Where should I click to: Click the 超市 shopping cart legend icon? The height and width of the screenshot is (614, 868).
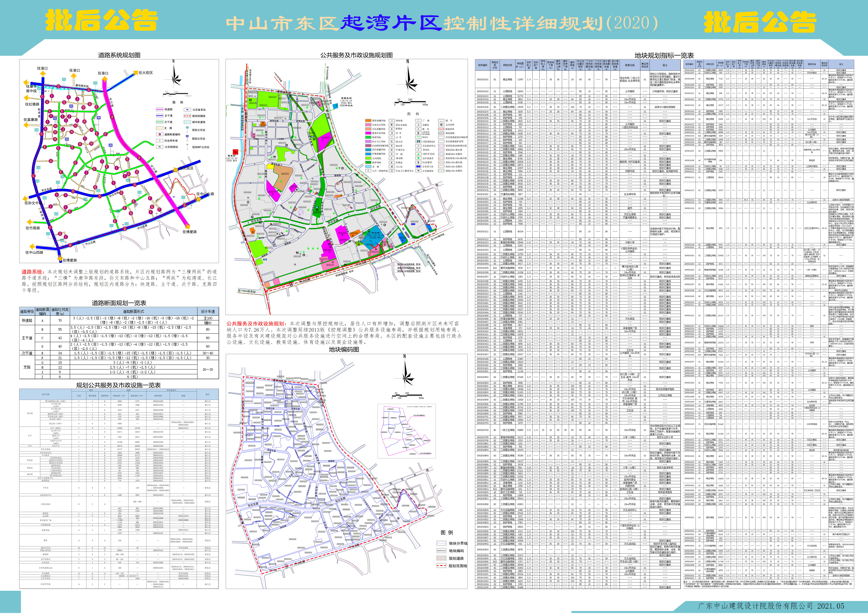441,121
